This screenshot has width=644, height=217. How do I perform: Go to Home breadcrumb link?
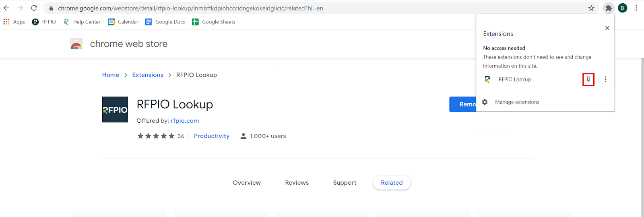pos(111,75)
